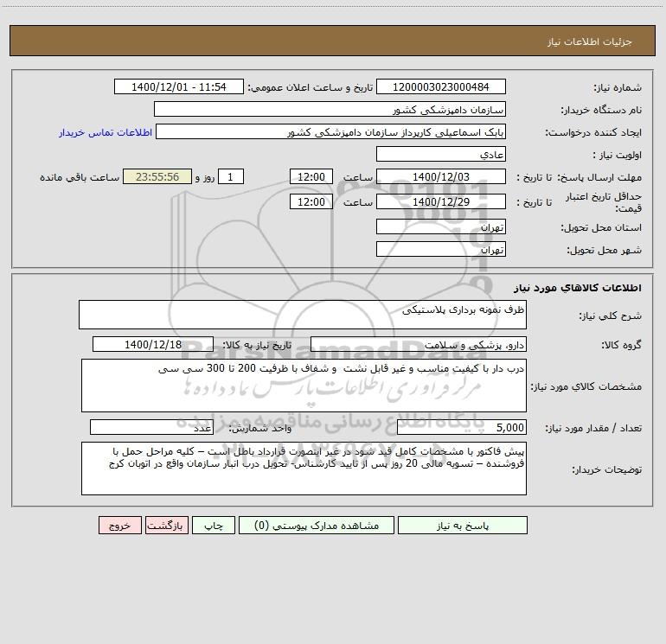Image resolution: width=666 pixels, height=644 pixels.
Task: Click the 'بازگشت' back button
Action: coord(166,526)
